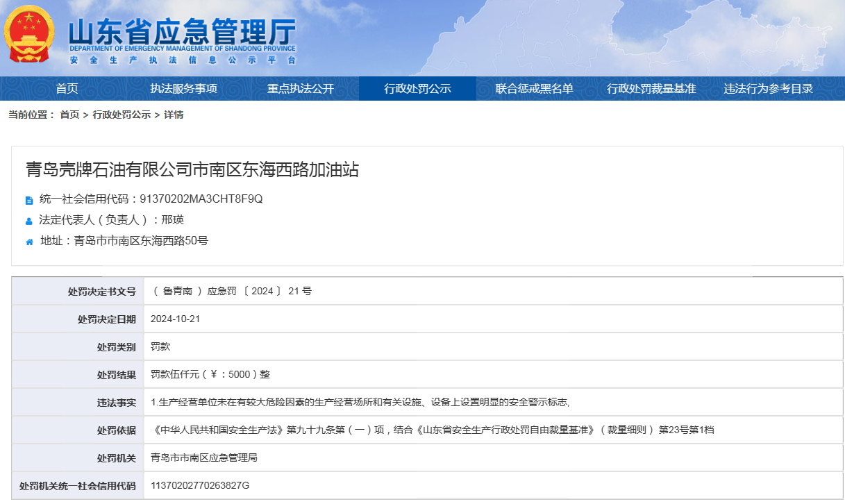The height and width of the screenshot is (504, 845).
Task: Open the 首页 navigation tab
Action: point(67,88)
